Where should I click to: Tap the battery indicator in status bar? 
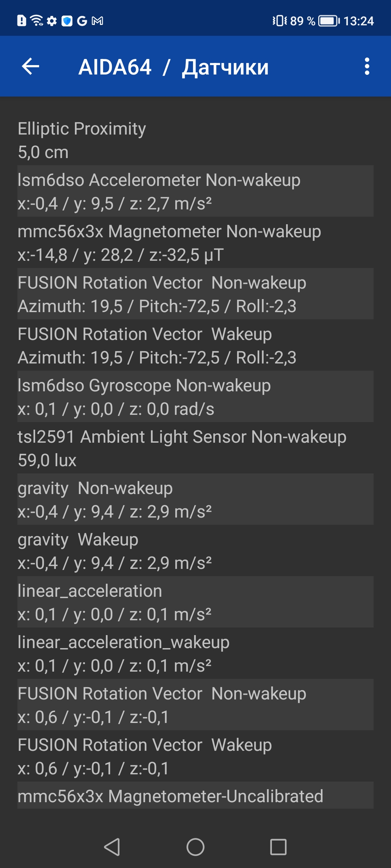329,21
